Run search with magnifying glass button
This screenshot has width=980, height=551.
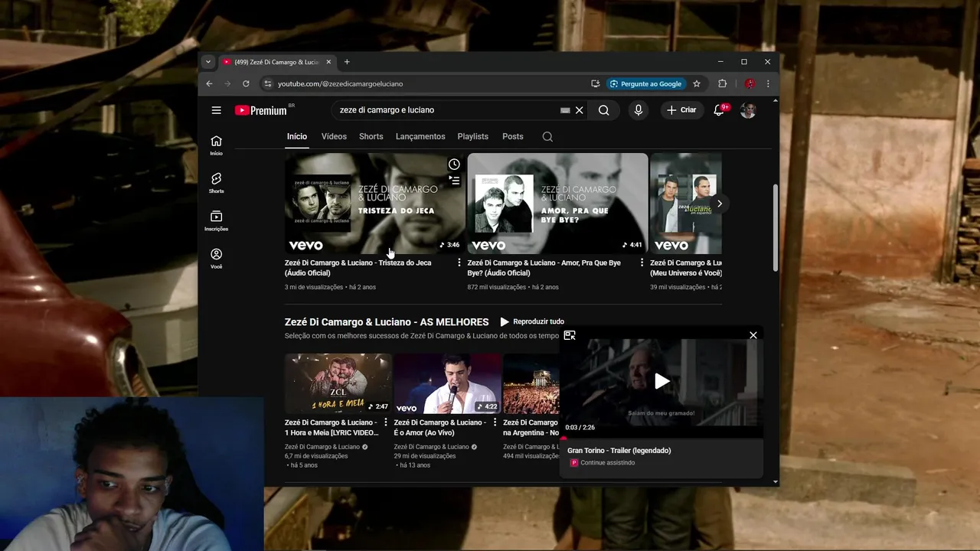[x=604, y=110]
